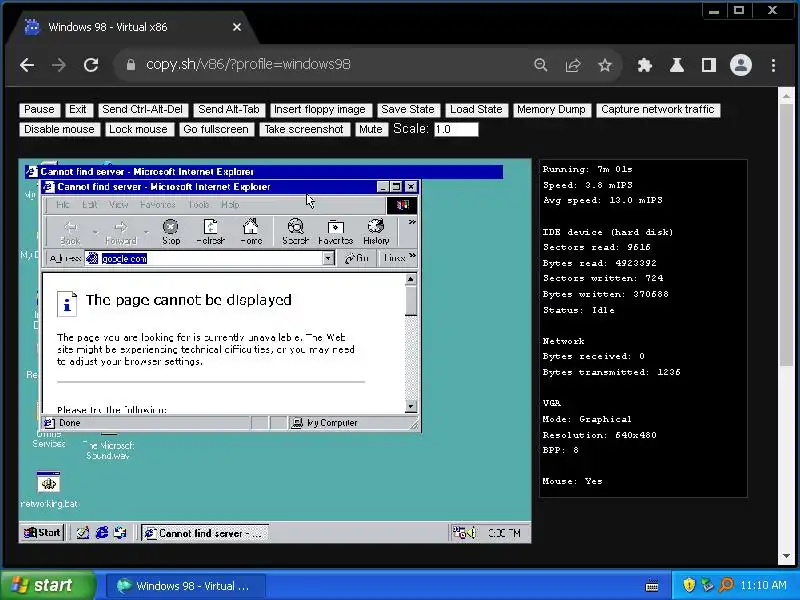The image size is (800, 600).
Task: Toggle the Mute button
Action: [370, 130]
